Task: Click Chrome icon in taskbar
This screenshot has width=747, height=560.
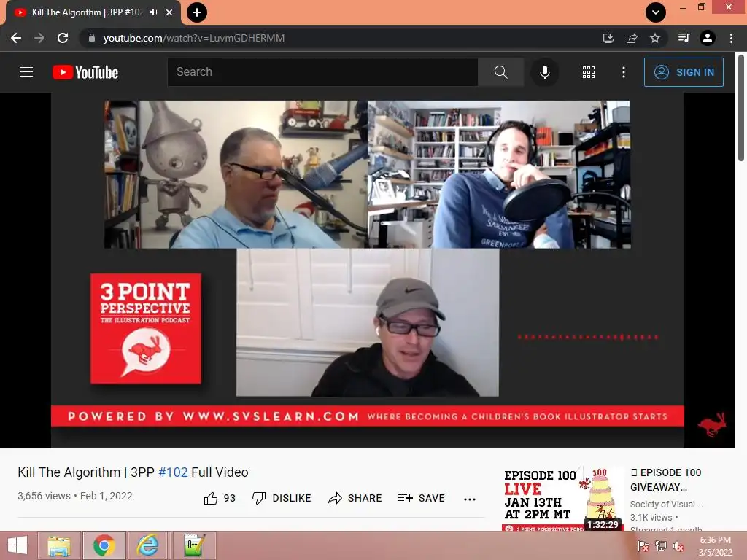Action: pyautogui.click(x=104, y=545)
